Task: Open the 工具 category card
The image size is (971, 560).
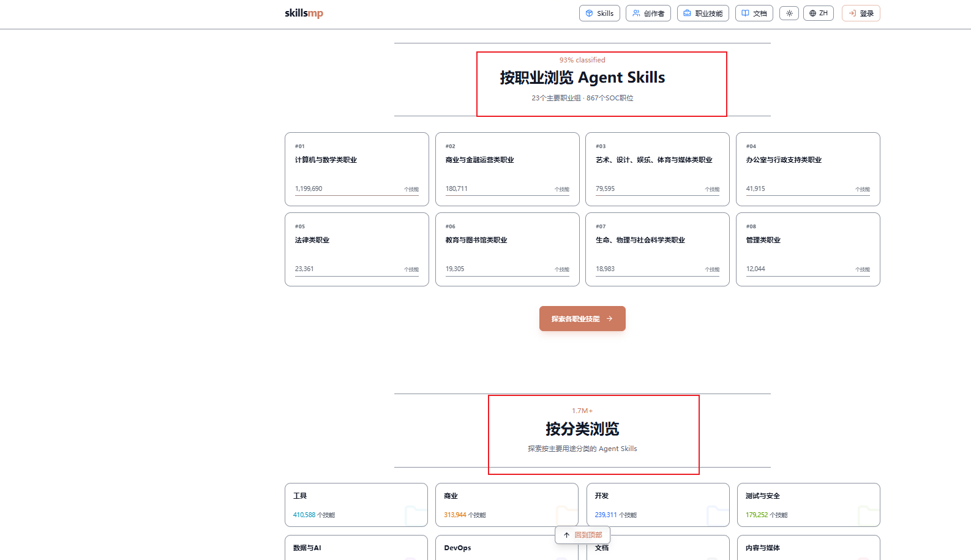Action: point(356,505)
